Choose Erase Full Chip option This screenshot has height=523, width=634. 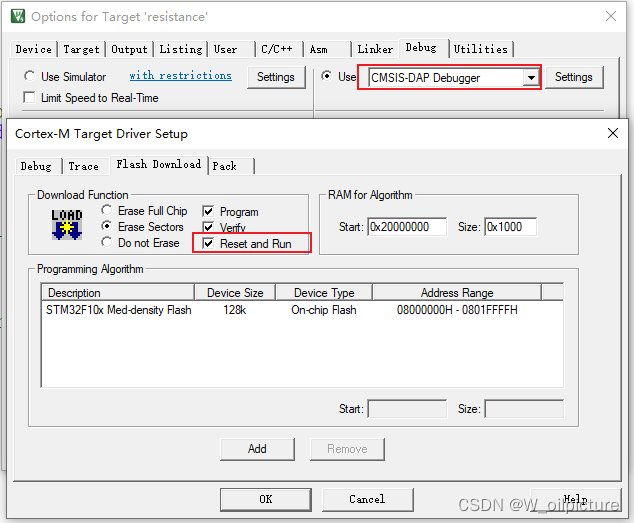[x=106, y=210]
